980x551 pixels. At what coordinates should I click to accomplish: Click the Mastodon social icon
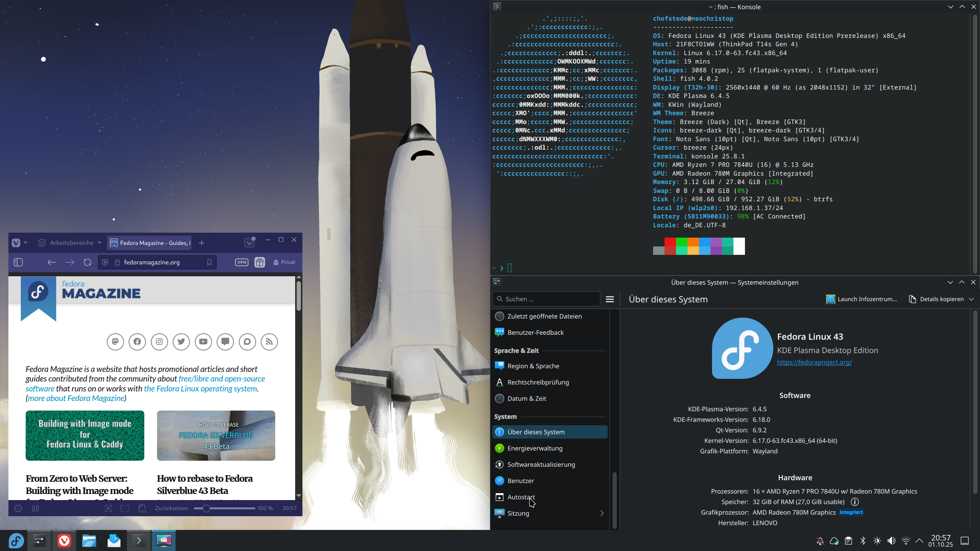click(x=115, y=342)
